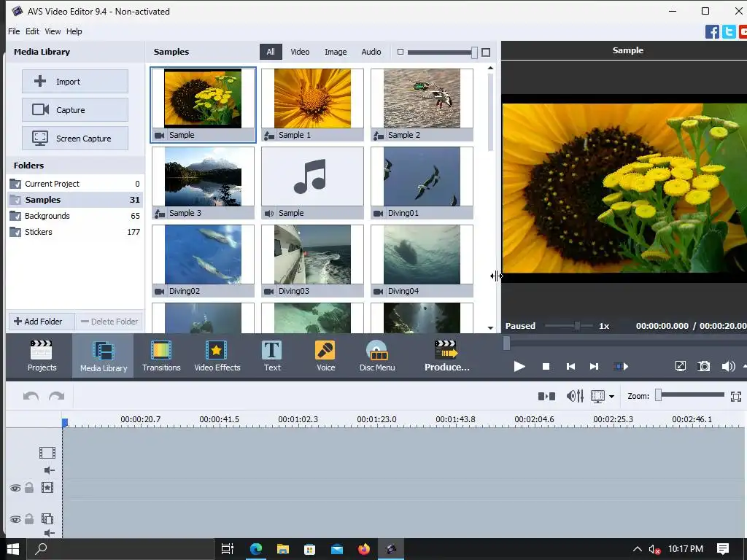Click the preview seek bar handle
The height and width of the screenshot is (560, 747).
[x=506, y=343]
